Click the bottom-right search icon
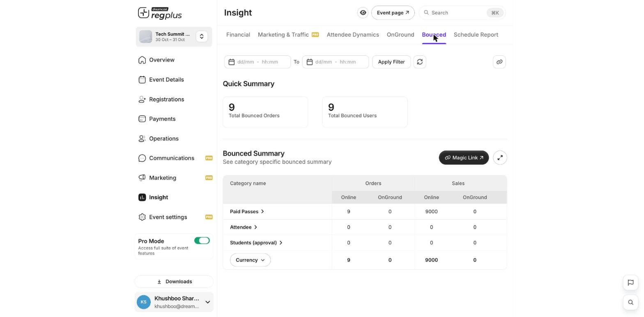 pyautogui.click(x=631, y=303)
